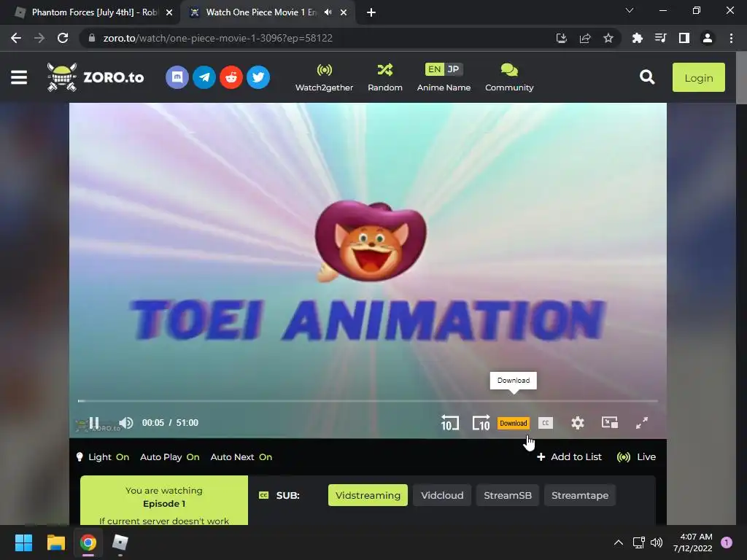
Task: Seek on the video progress bar
Action: coord(368,401)
